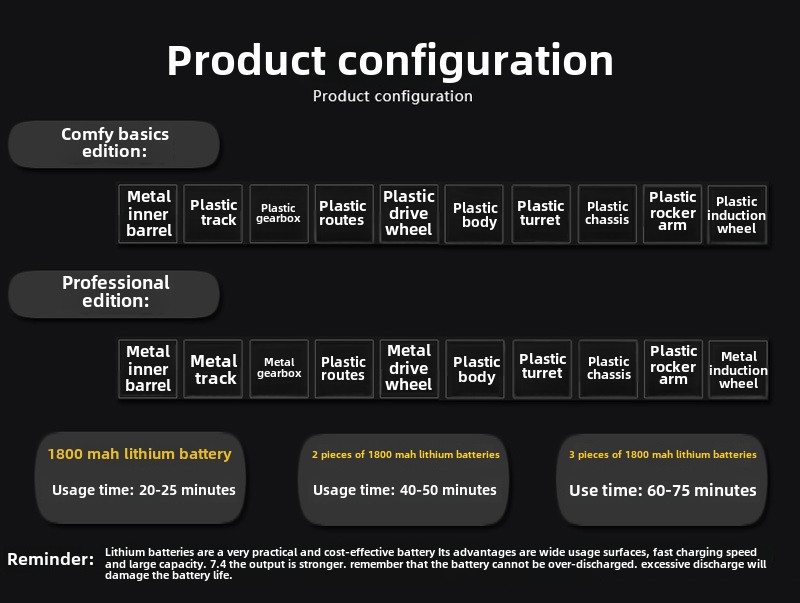Select the Comfy basics edition label
Viewport: 800px width, 603px height.
click(x=114, y=144)
